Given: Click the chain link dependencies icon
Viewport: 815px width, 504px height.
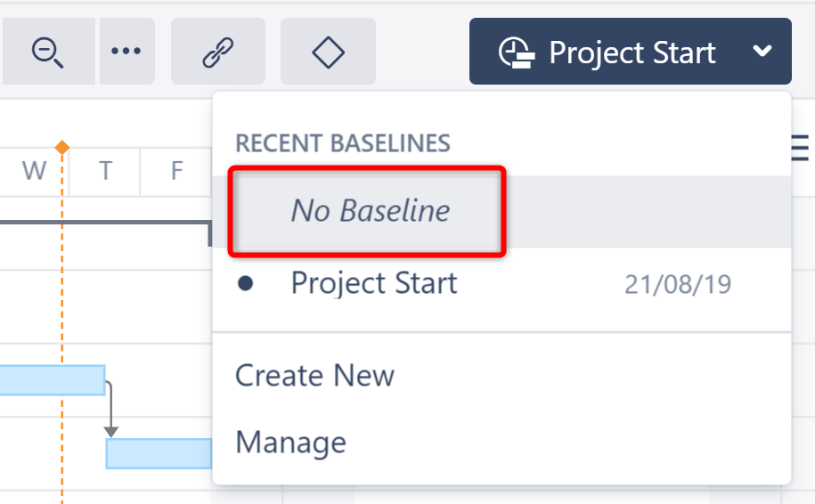Looking at the screenshot, I should [217, 52].
